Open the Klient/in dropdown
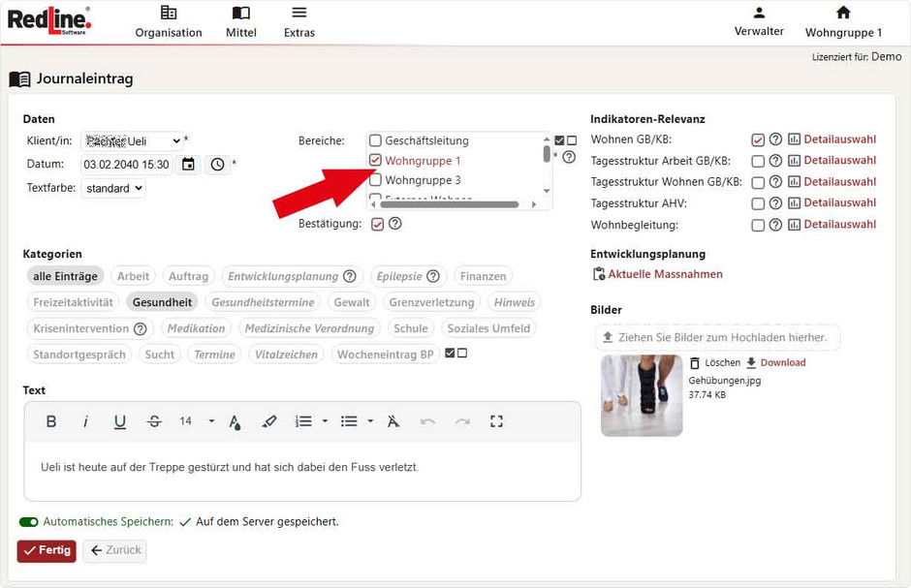 tap(132, 141)
